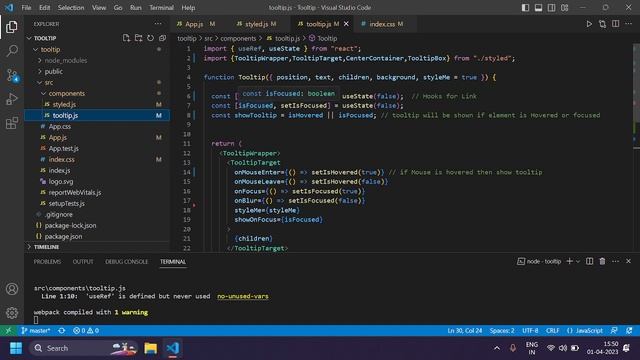The width and height of the screenshot is (640, 360).
Task: Open terminal panel more actions ellipsis
Action: point(616,261)
